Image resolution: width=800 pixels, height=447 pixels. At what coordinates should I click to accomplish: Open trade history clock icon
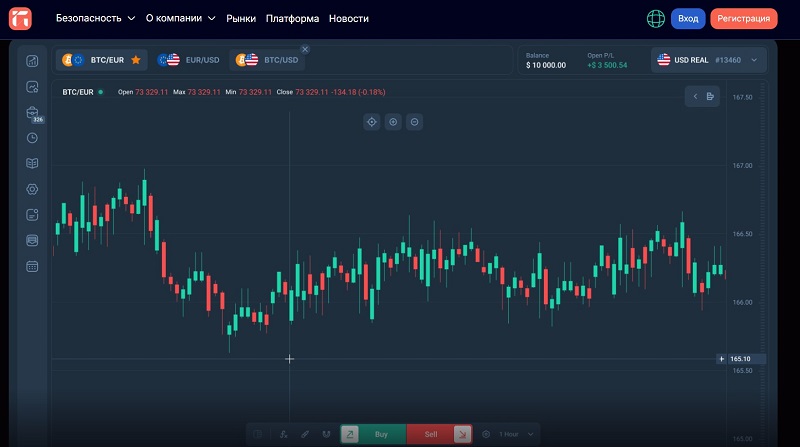(x=32, y=138)
